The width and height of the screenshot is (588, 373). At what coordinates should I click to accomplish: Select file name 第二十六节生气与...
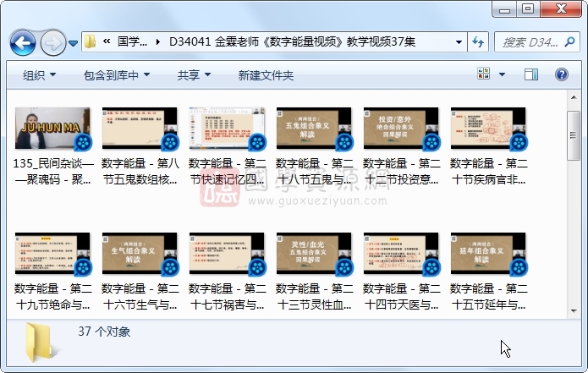click(140, 297)
